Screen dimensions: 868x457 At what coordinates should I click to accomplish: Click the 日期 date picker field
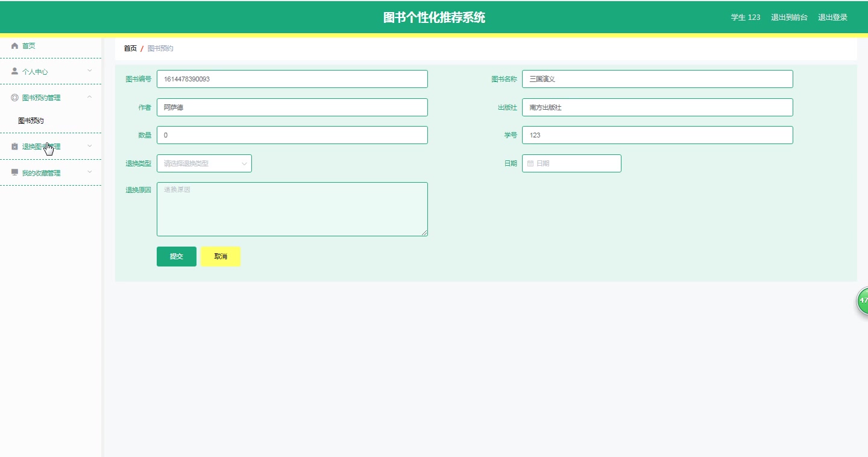coord(571,163)
